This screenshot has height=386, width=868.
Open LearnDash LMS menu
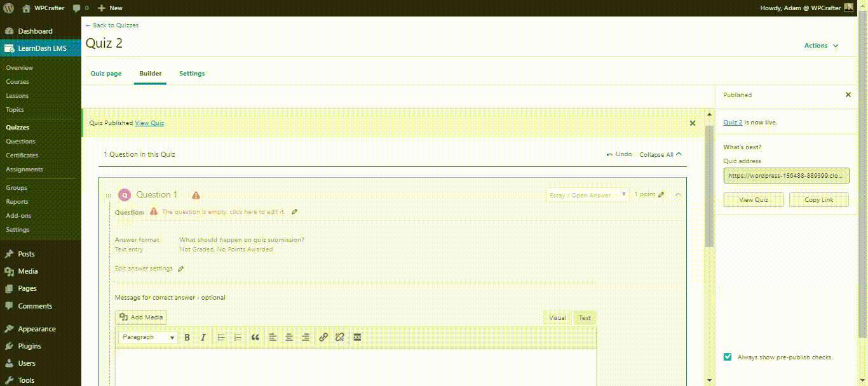point(41,48)
